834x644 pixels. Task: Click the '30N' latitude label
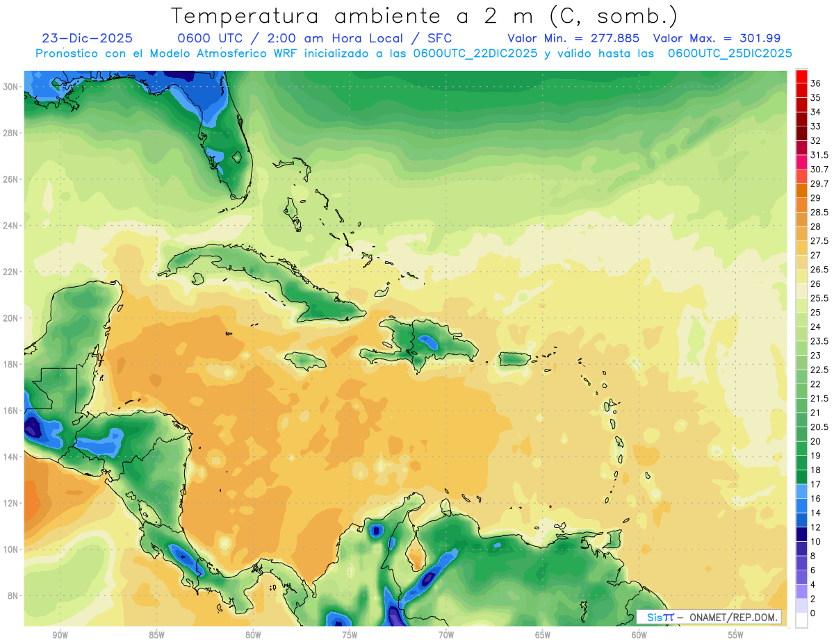point(12,86)
